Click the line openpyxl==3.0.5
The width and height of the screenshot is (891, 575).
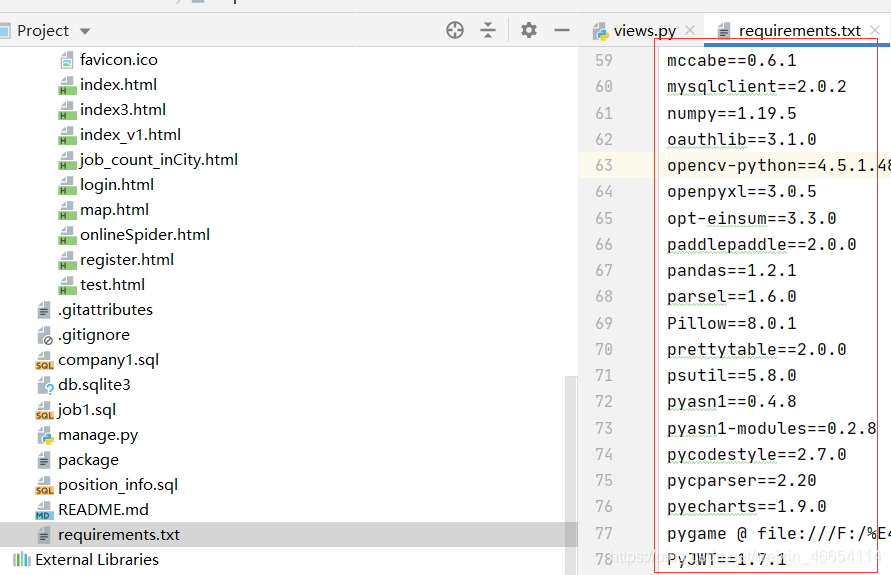click(x=742, y=191)
